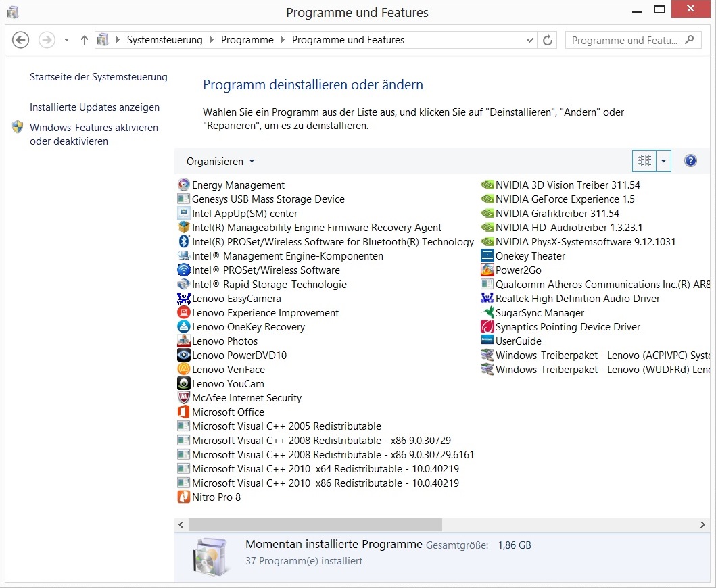Select Visual C++ 2008 x86 9.0.30729.6161 entry
Image resolution: width=716 pixels, height=588 pixels.
point(326,454)
